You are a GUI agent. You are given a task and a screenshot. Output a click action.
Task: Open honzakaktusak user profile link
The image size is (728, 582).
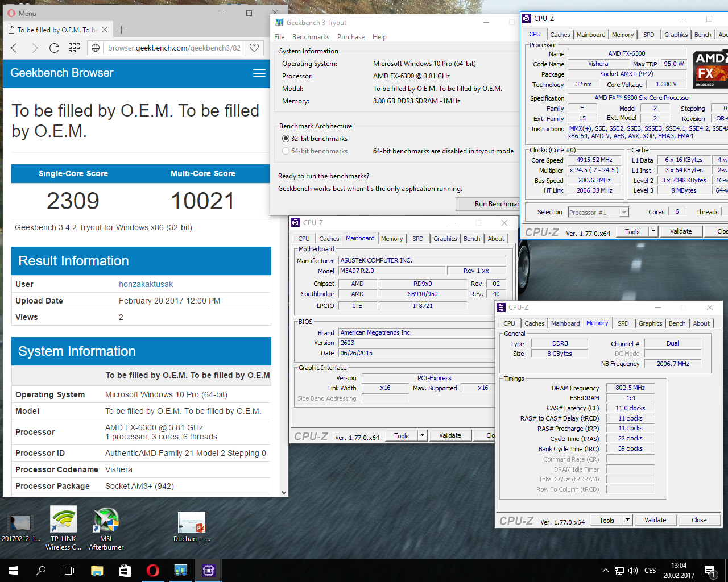pyautogui.click(x=146, y=284)
